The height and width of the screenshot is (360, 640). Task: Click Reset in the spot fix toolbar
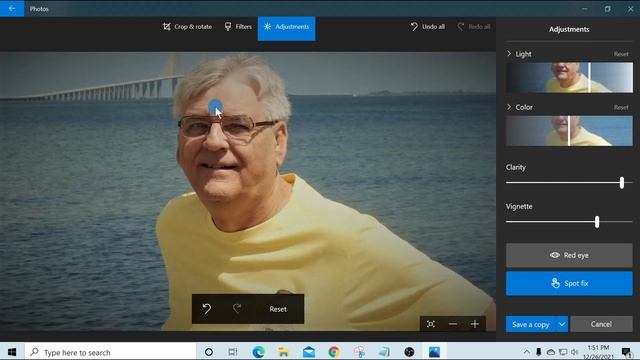278,309
